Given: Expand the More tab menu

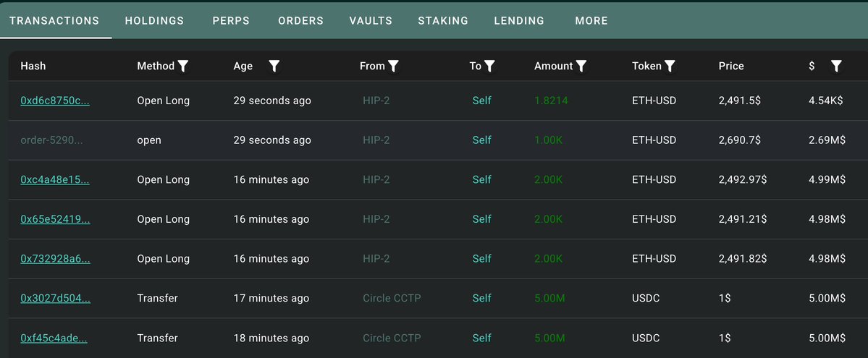Looking at the screenshot, I should click(x=591, y=20).
